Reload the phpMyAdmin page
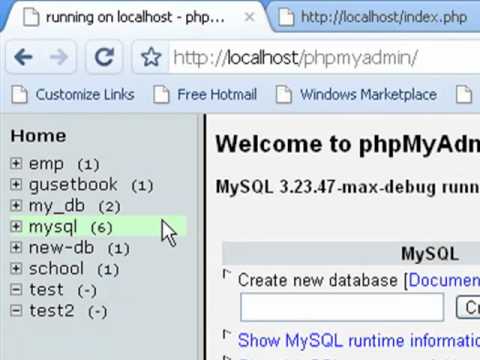 [x=104, y=57]
